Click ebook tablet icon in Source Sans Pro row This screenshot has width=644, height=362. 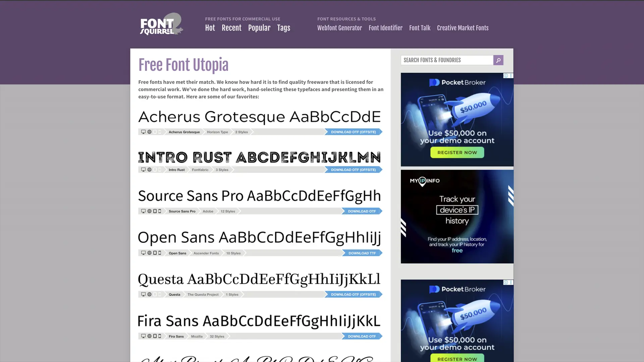point(155,211)
